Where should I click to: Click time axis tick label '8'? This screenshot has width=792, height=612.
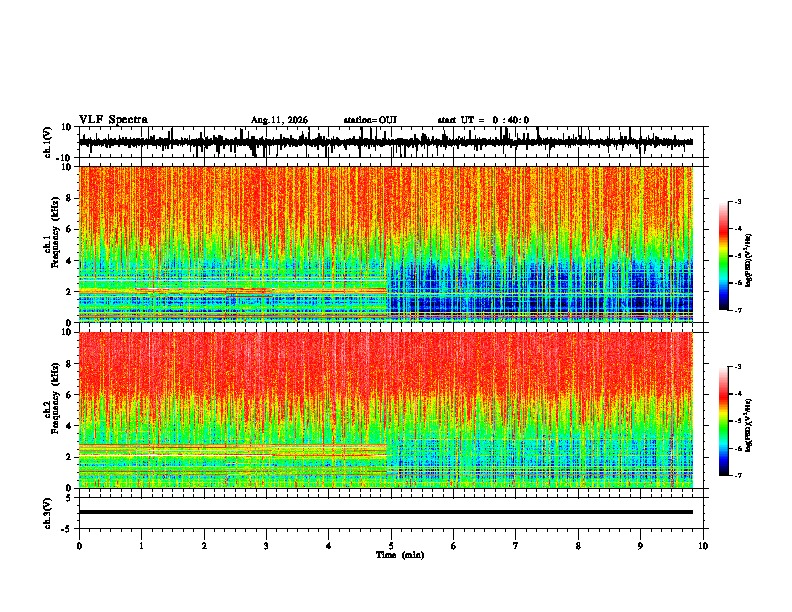click(x=578, y=546)
